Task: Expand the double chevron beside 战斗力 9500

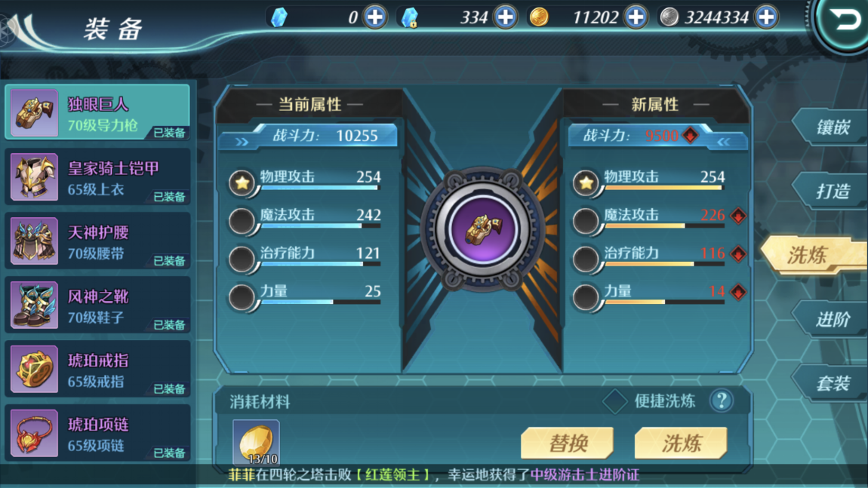Action: click(x=723, y=142)
